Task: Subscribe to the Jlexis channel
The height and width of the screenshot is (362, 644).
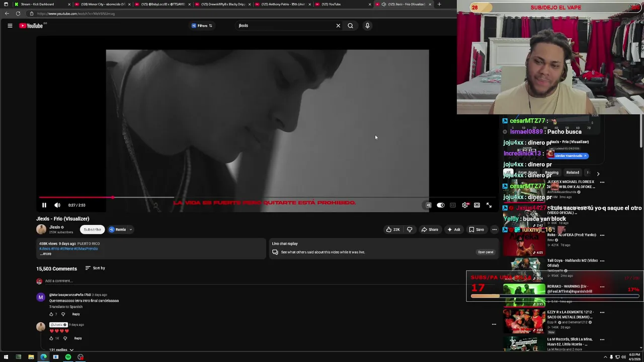Action: pos(92,229)
